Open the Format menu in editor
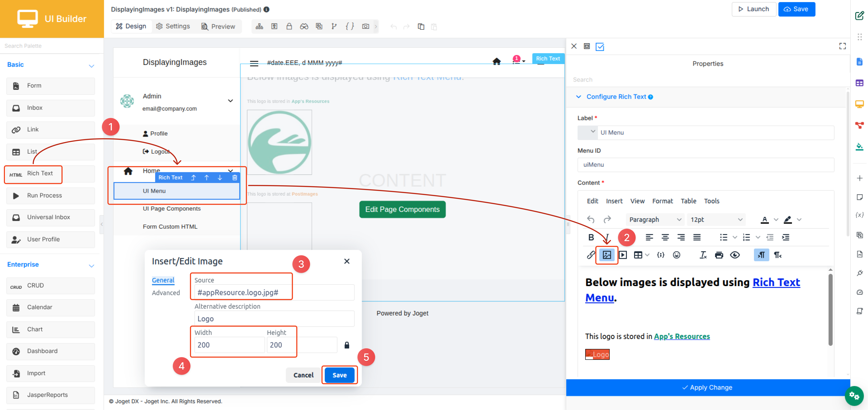This screenshot has height=410, width=868. tap(662, 201)
